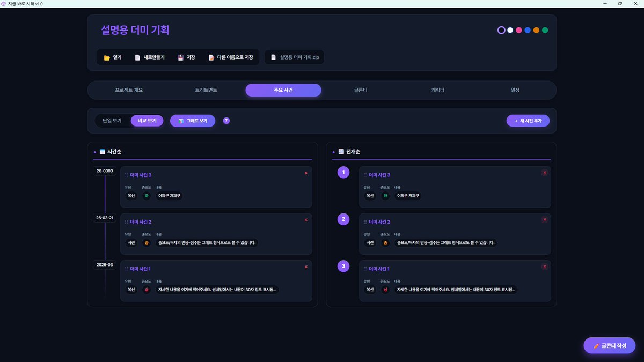Open a project with the 열기 folder button

pos(113,57)
